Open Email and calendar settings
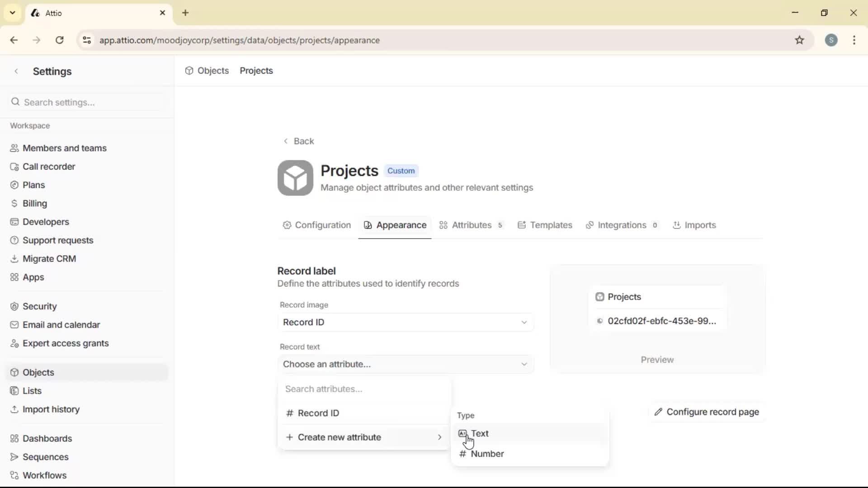 pos(61,324)
